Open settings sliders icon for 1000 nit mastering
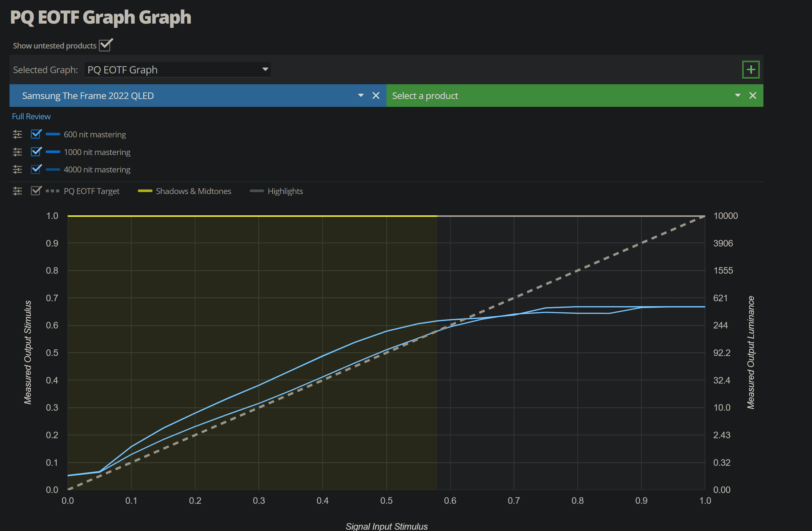Viewport: 812px width, 531px height. (x=17, y=152)
